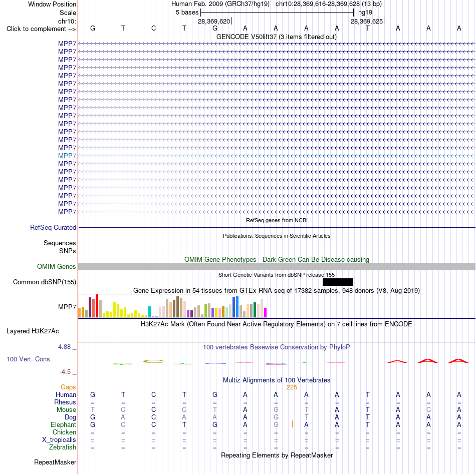Click the '28,369,625' coordinate marker
The height and width of the screenshot is (474, 476).
(367, 21)
